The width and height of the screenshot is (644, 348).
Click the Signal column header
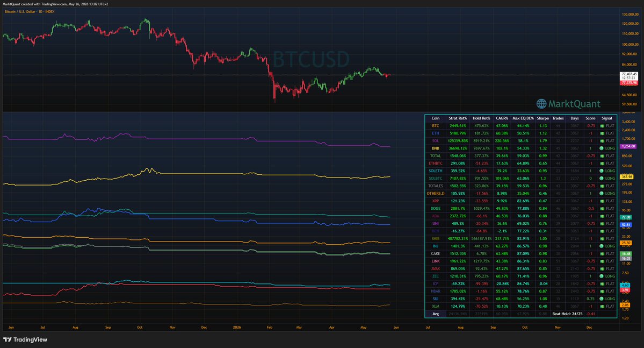click(606, 118)
